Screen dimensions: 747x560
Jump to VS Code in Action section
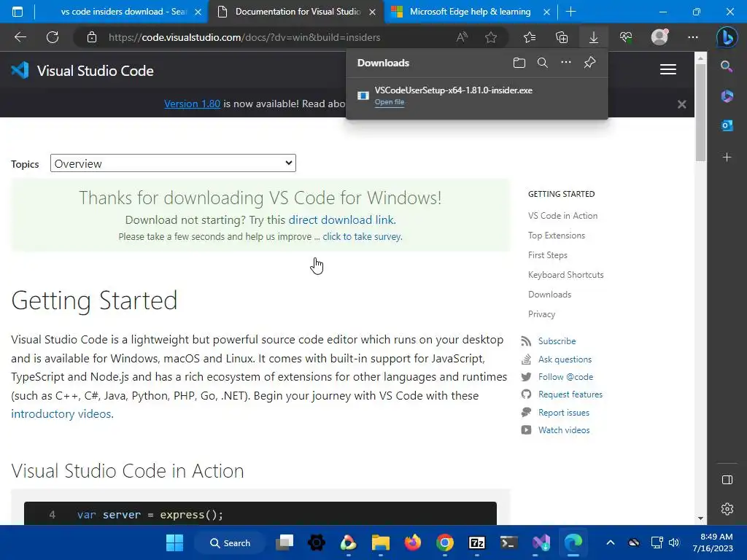click(562, 216)
